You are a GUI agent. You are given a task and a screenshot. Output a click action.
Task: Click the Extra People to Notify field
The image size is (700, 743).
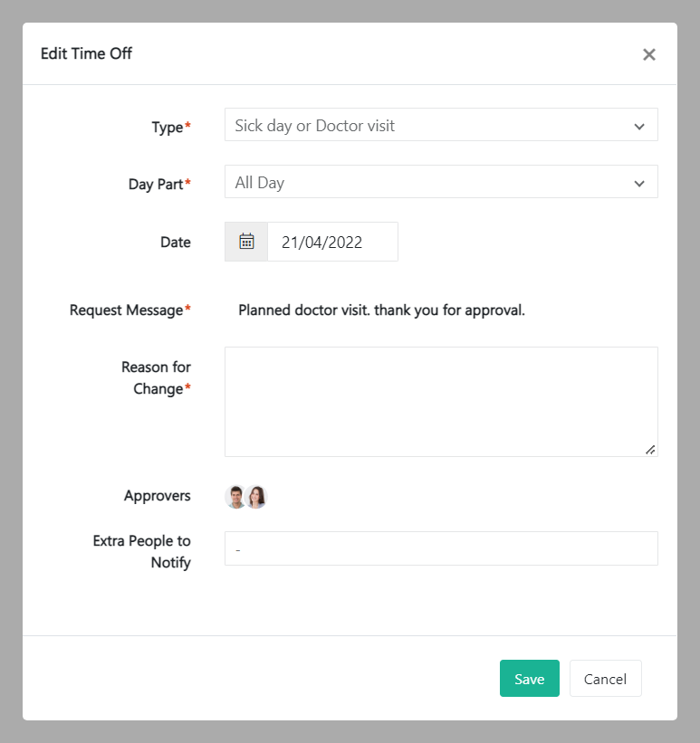tap(441, 548)
